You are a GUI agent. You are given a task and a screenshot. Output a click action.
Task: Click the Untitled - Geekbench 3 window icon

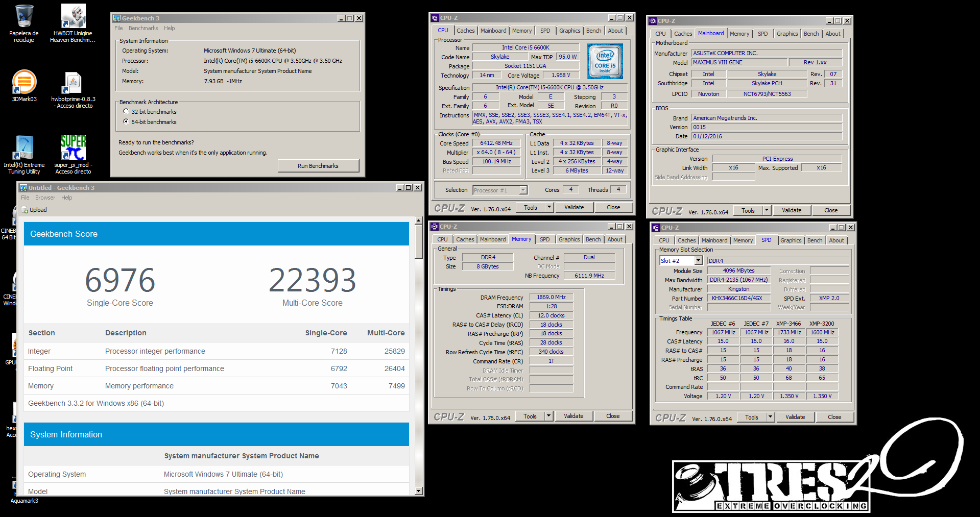click(23, 188)
